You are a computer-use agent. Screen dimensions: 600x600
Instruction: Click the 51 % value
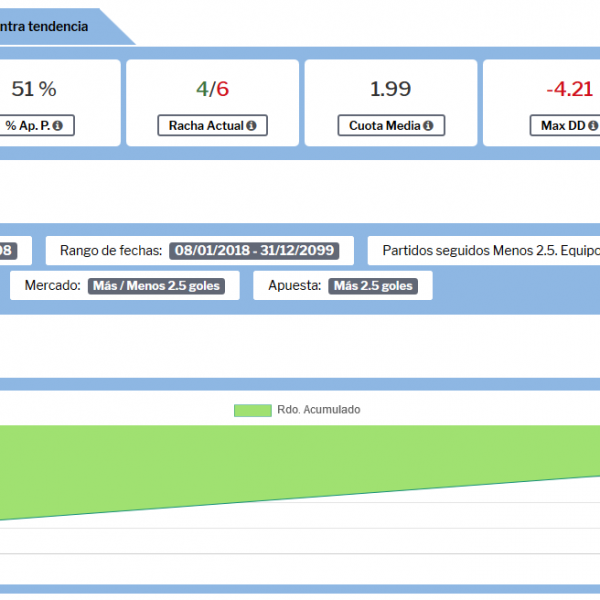[x=34, y=89]
